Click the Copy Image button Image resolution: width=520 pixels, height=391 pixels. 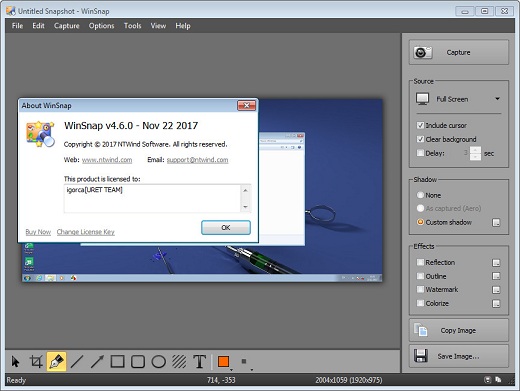click(459, 330)
